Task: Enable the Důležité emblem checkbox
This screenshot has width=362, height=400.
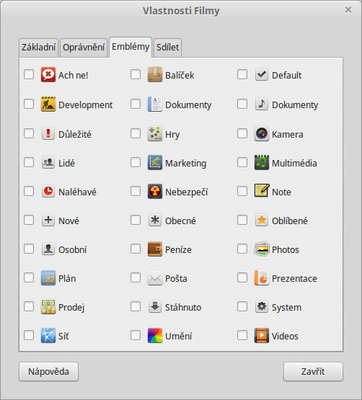Action: point(29,133)
